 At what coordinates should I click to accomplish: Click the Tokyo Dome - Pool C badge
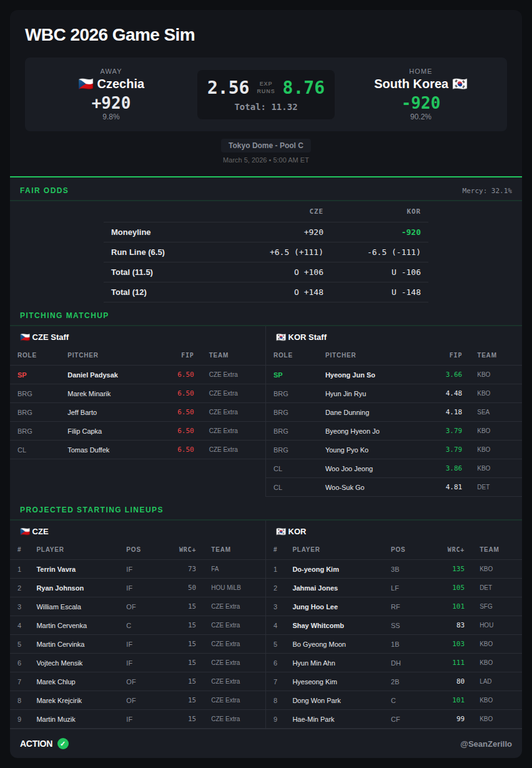click(265, 146)
